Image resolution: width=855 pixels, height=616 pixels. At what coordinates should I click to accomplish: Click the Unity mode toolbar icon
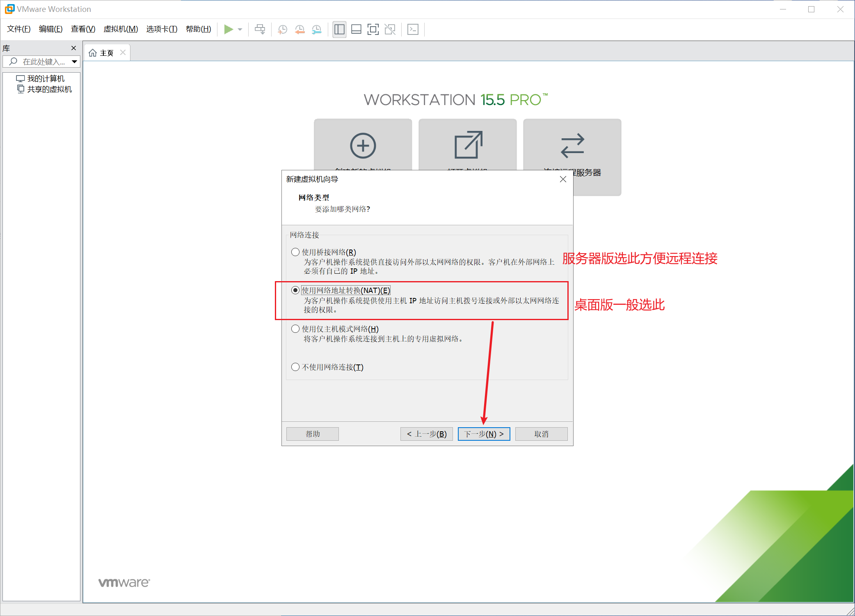pyautogui.click(x=390, y=29)
